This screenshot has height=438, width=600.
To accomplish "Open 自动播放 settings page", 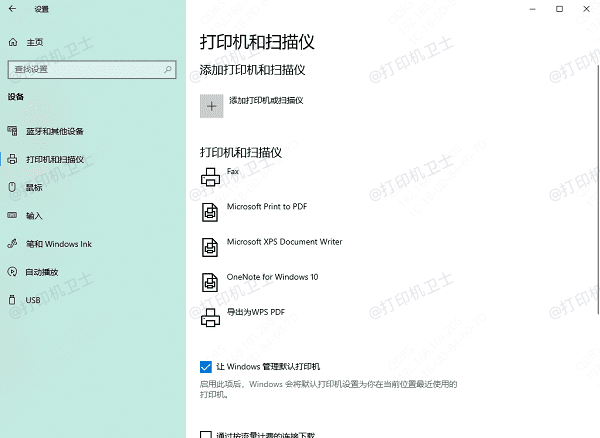I will pos(42,272).
